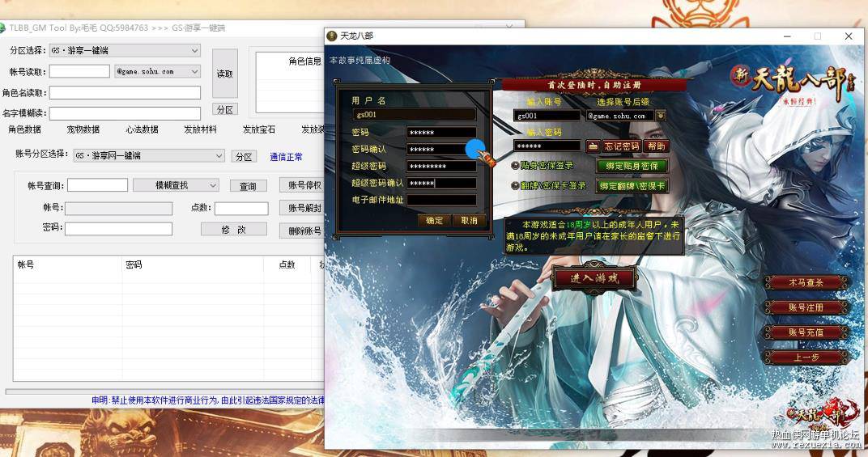Click the 用户名 field in registration dialog
The height and width of the screenshot is (457, 868).
coord(415,115)
